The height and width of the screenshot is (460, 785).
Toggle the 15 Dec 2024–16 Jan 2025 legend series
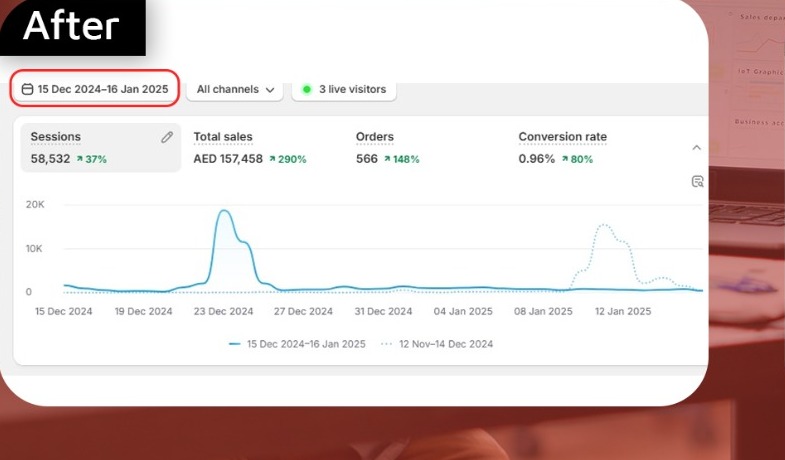[297, 344]
